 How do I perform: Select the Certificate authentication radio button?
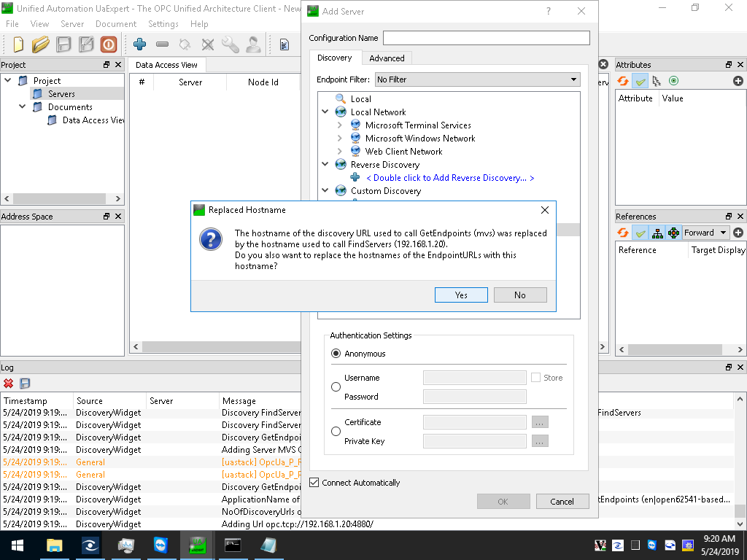(x=336, y=431)
